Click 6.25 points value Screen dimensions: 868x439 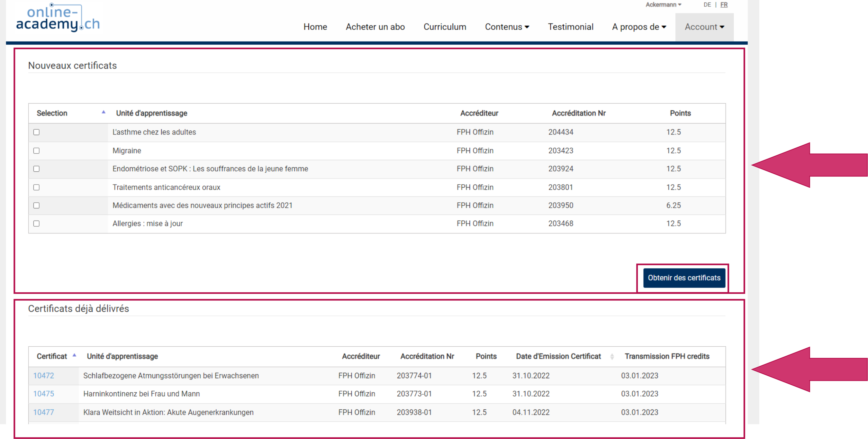click(673, 206)
